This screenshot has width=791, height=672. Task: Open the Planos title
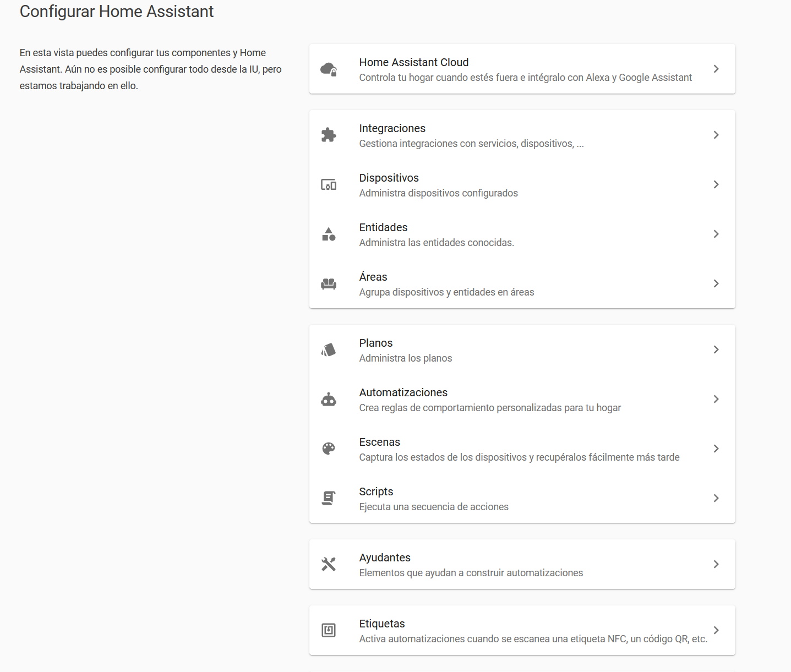[376, 343]
